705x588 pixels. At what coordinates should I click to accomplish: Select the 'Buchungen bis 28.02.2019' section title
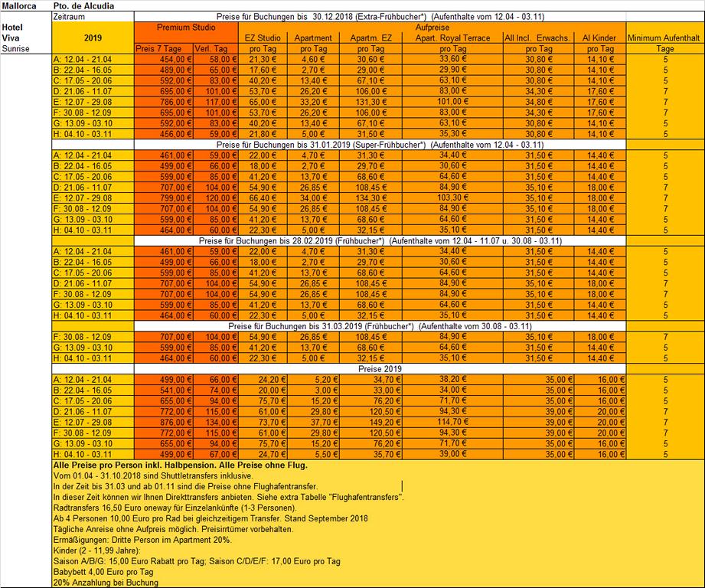pos(380,241)
